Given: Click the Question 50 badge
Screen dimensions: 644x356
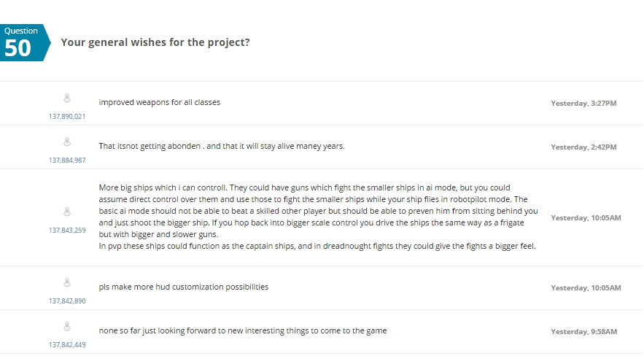Looking at the screenshot, I should (25, 43).
